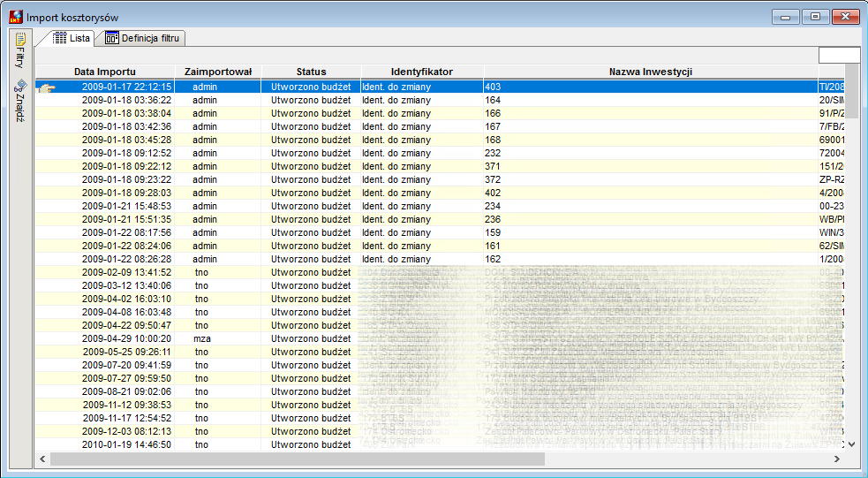
Task: Select row dated 2009-07-20 09:41:59
Action: (x=440, y=366)
